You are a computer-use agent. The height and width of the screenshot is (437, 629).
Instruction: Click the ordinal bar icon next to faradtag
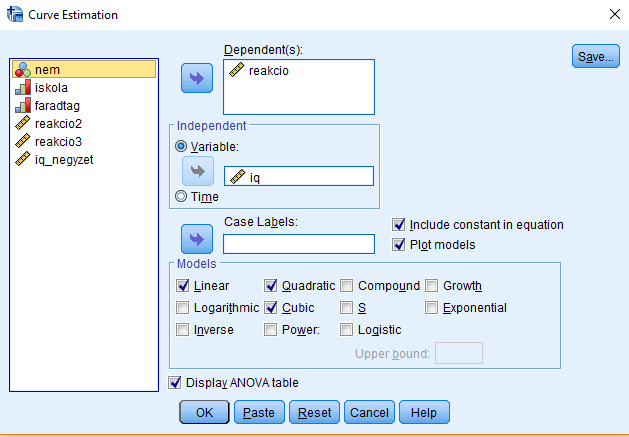point(23,106)
